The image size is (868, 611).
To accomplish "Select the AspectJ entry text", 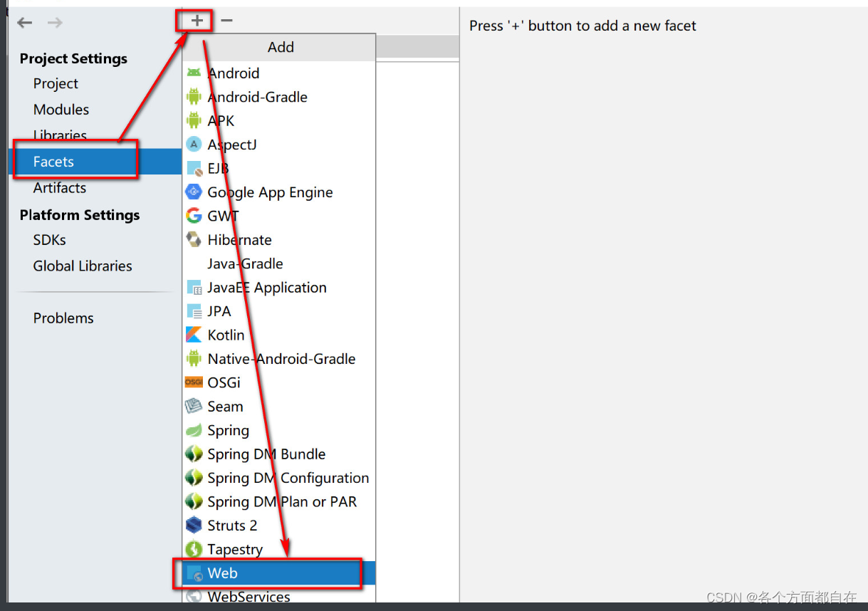I will [x=232, y=145].
